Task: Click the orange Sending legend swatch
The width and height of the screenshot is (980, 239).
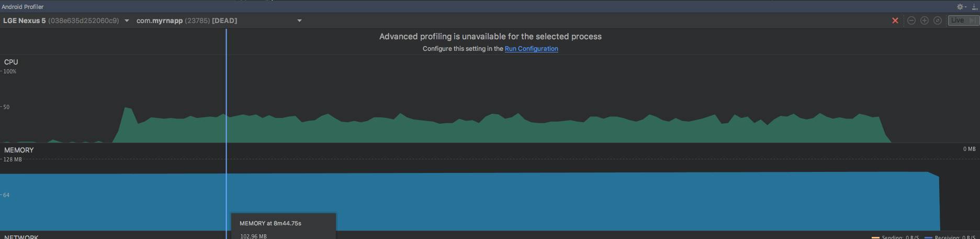Action: click(x=875, y=237)
